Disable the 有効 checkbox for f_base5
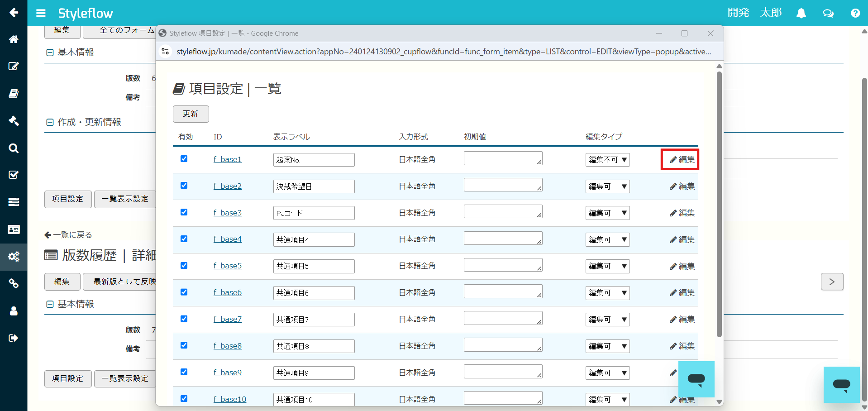868x411 pixels. tap(184, 265)
